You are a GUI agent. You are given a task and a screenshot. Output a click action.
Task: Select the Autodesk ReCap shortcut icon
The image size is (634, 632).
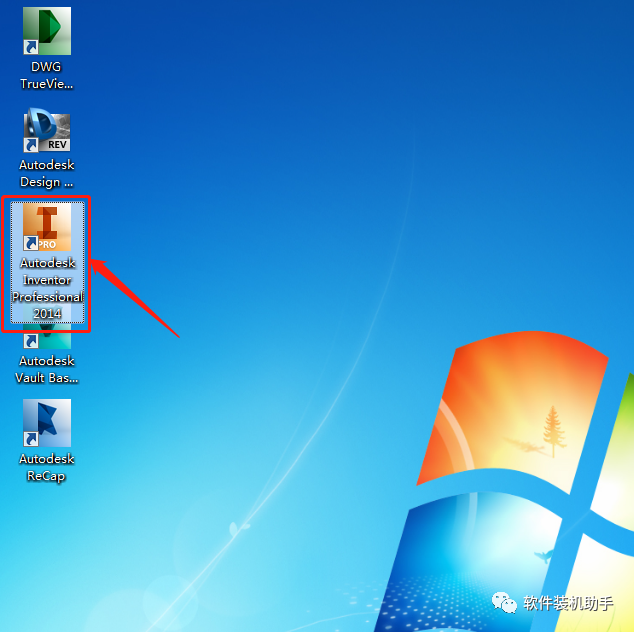tap(47, 423)
